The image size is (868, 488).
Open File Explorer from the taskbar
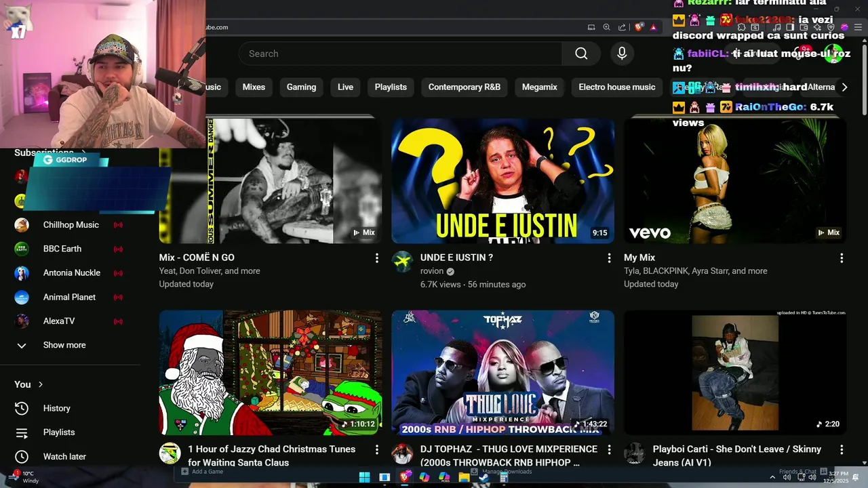pyautogui.click(x=464, y=477)
